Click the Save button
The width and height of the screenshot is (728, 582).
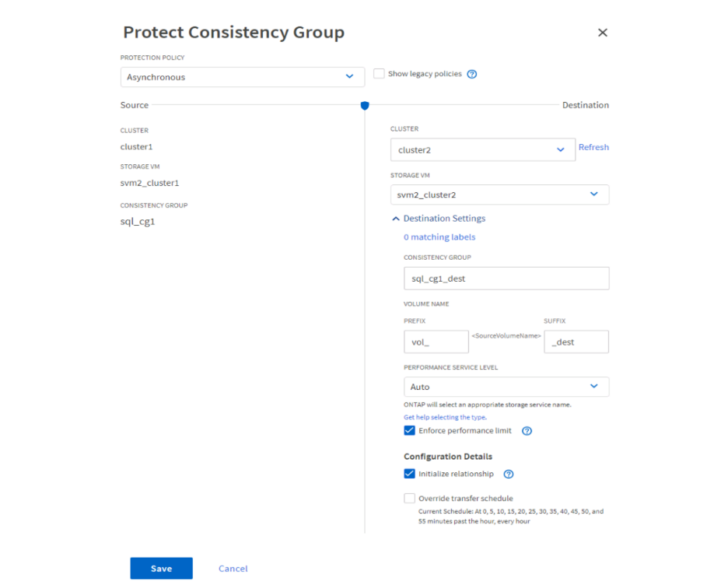coord(161,569)
